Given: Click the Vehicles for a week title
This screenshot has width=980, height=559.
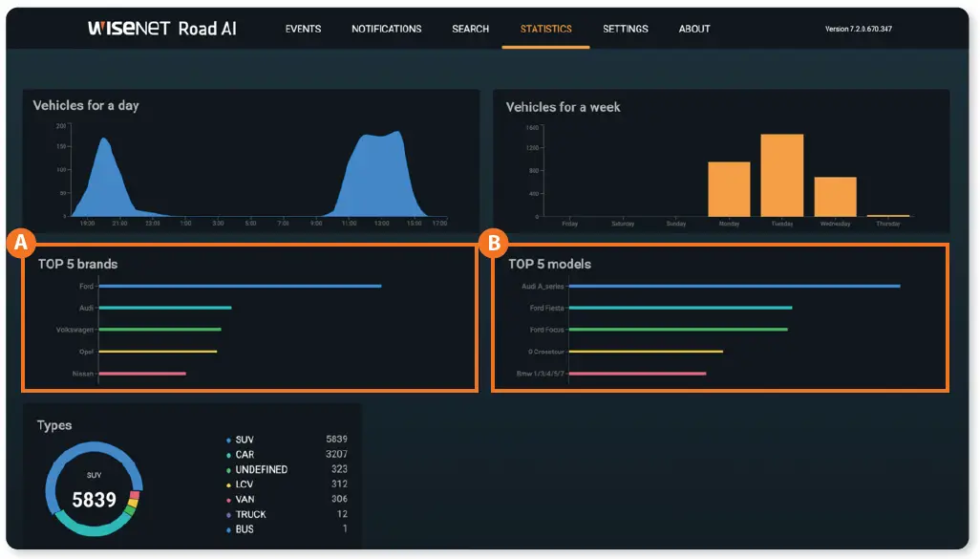Looking at the screenshot, I should (x=563, y=107).
